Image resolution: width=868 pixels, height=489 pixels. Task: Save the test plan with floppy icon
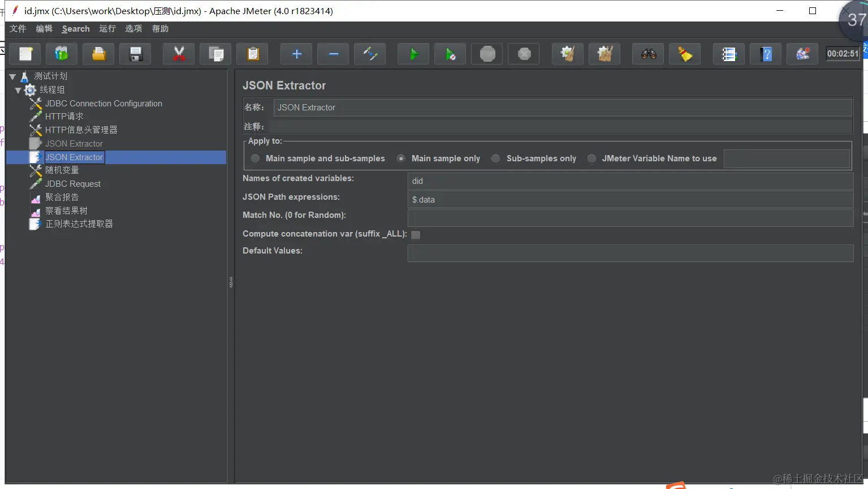pos(135,54)
